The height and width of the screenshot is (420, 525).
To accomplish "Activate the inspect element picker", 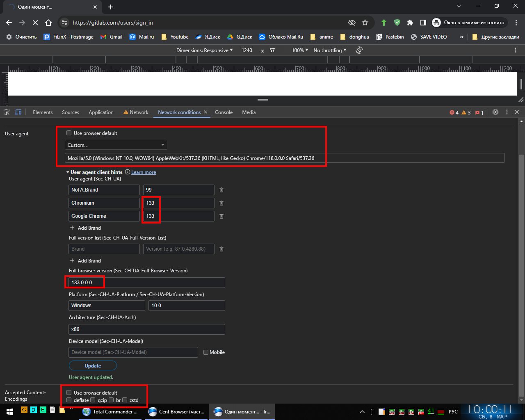I will click(x=7, y=112).
